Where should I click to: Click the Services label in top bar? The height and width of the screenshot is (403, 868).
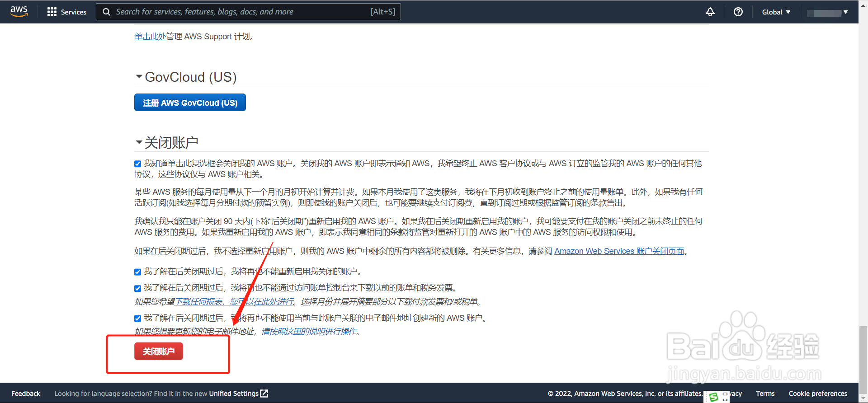click(74, 12)
